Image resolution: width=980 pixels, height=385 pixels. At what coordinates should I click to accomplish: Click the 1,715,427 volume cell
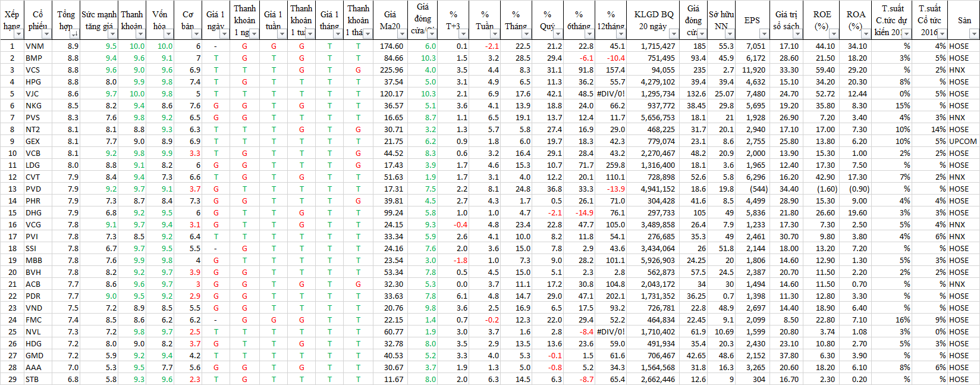(653, 46)
